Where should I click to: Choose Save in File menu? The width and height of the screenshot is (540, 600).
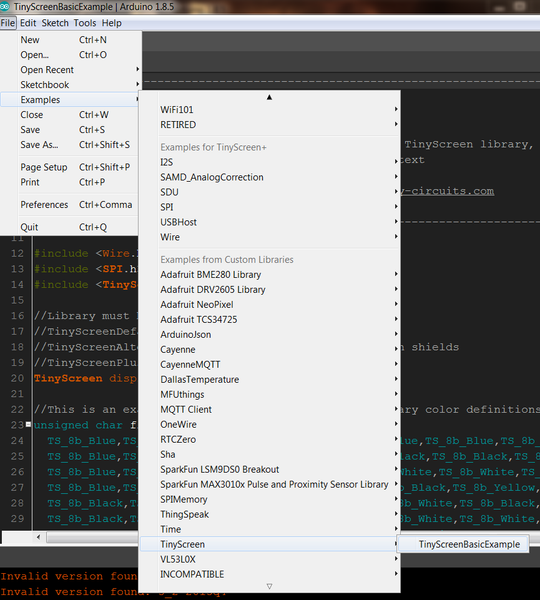click(70, 130)
